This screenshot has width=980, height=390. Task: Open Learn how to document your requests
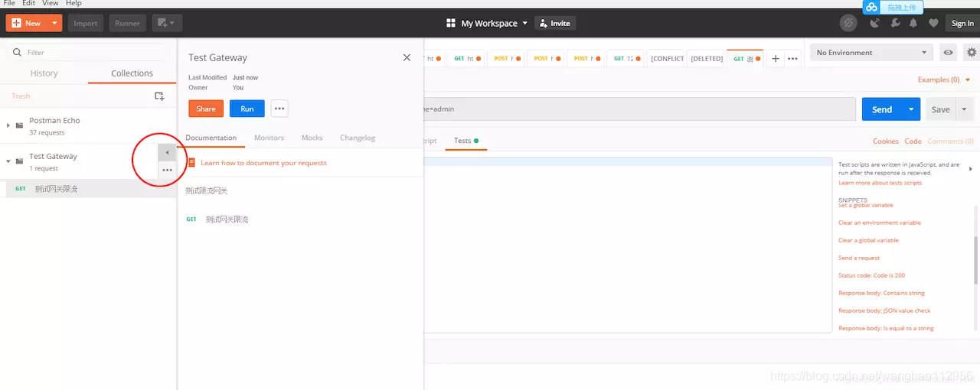pyautogui.click(x=263, y=163)
